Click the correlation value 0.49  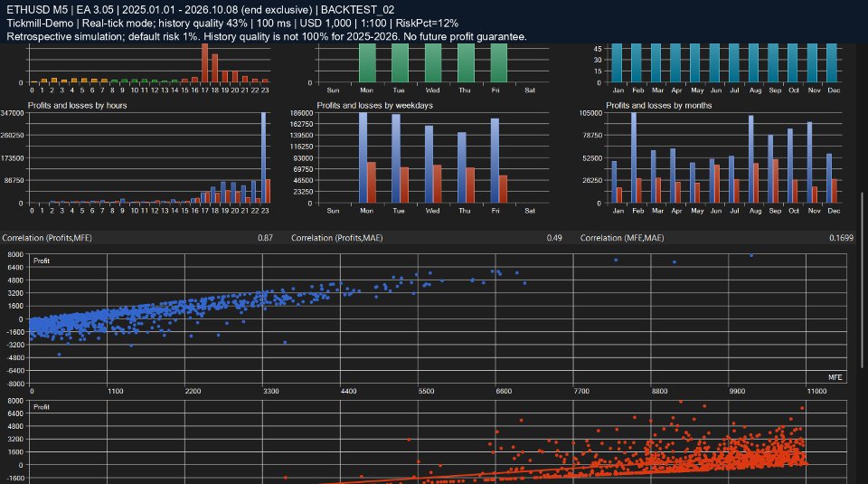(554, 238)
